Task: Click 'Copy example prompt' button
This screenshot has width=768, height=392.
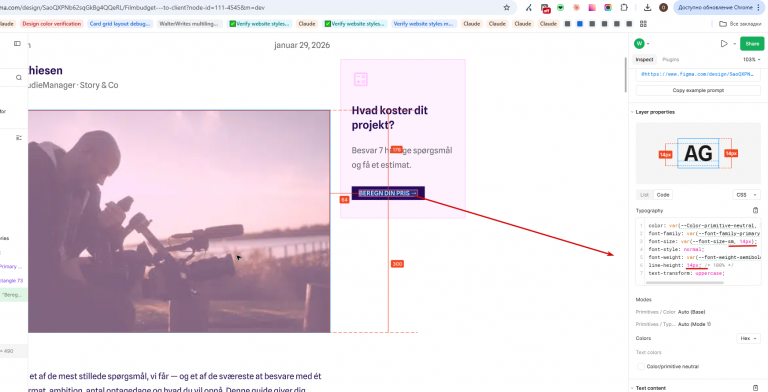Action: [x=698, y=90]
